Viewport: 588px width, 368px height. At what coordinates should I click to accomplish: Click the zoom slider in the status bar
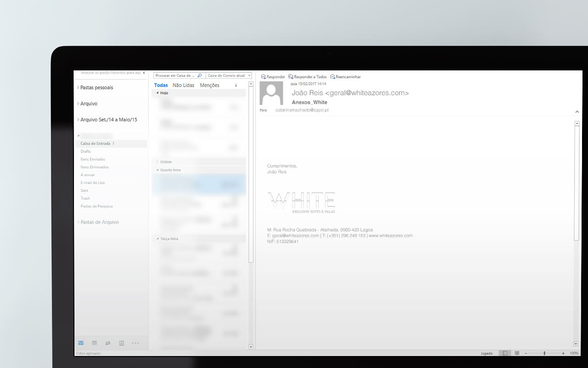pyautogui.click(x=544, y=353)
